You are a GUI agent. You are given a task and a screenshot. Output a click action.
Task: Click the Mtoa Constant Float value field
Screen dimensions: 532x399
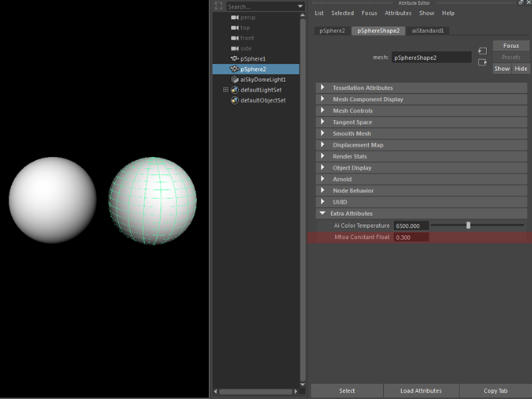411,237
